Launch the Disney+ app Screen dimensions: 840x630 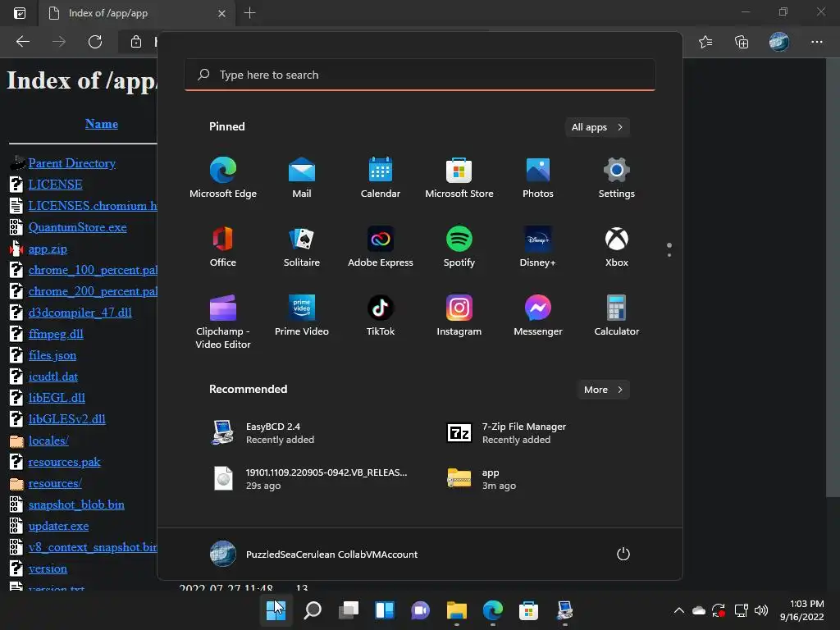[538, 247]
